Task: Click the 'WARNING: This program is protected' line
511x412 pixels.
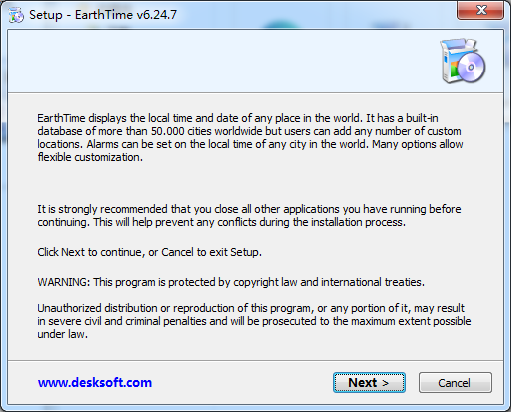Action: coord(231,282)
